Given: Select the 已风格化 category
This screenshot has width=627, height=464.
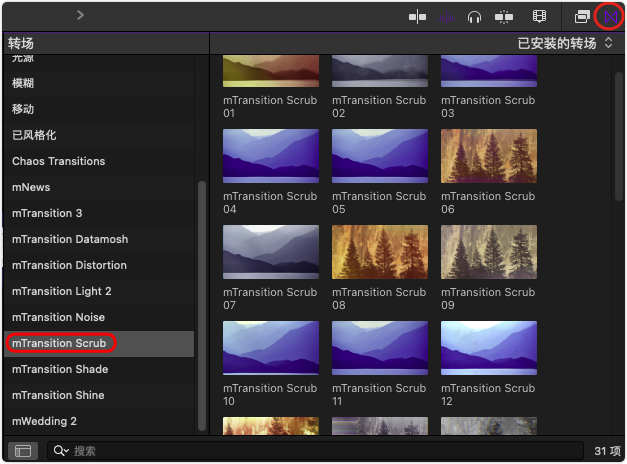Looking at the screenshot, I should click(x=99, y=135).
